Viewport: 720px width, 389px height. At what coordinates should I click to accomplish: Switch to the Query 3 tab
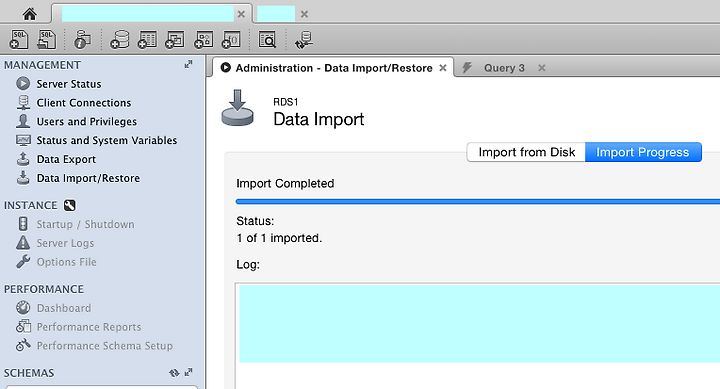click(x=504, y=68)
